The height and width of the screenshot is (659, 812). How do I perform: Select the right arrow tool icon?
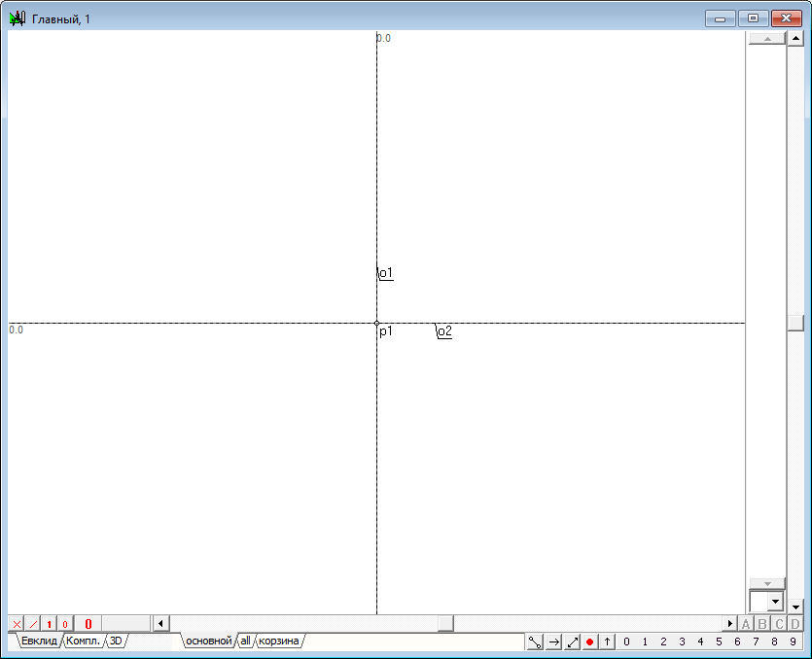point(553,642)
